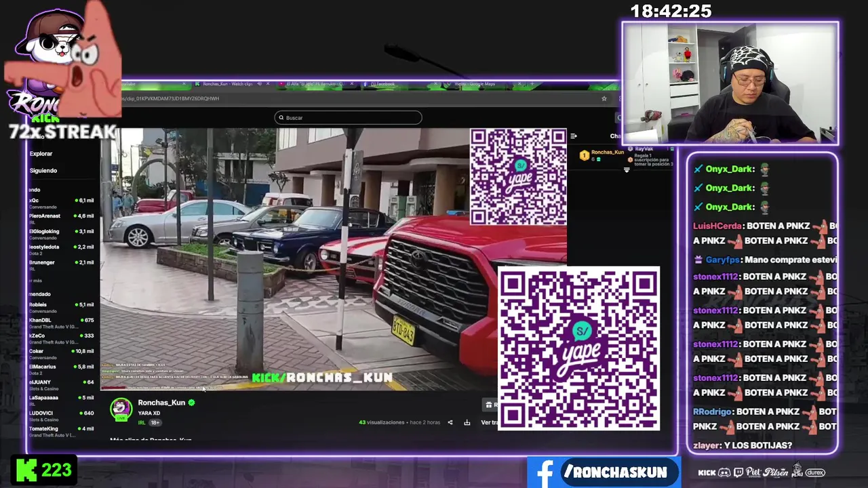Open the Siguiendo sidebar link
Viewport: 868px width, 488px height.
pos(43,171)
